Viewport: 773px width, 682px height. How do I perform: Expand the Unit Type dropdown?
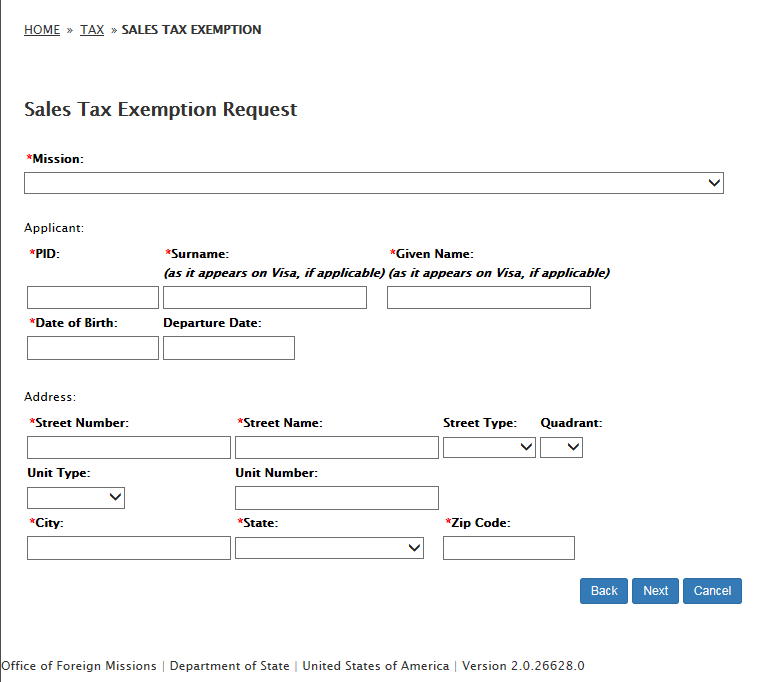76,498
